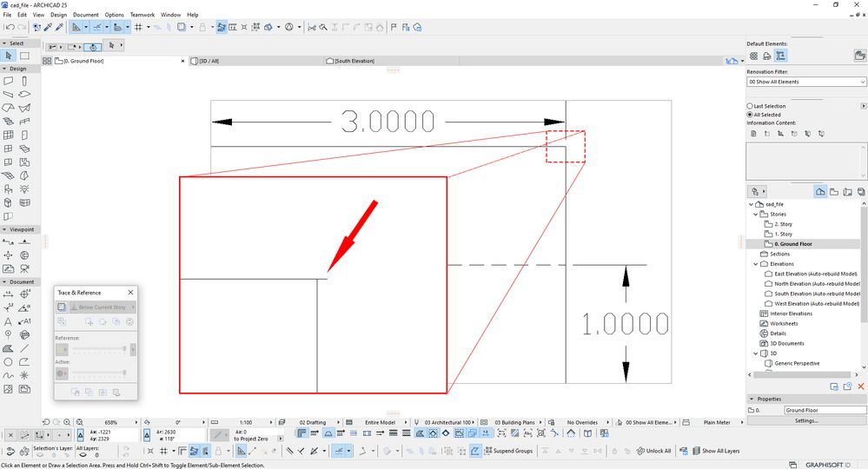
Task: Close the Trace & Reference panel
Action: pos(130,292)
